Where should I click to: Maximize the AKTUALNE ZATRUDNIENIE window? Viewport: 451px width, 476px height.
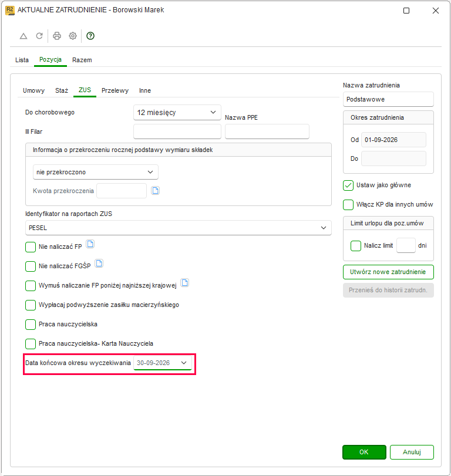point(406,11)
